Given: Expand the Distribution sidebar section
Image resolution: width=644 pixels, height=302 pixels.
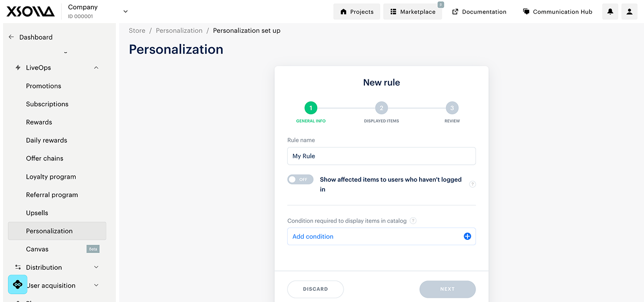Looking at the screenshot, I should point(96,267).
